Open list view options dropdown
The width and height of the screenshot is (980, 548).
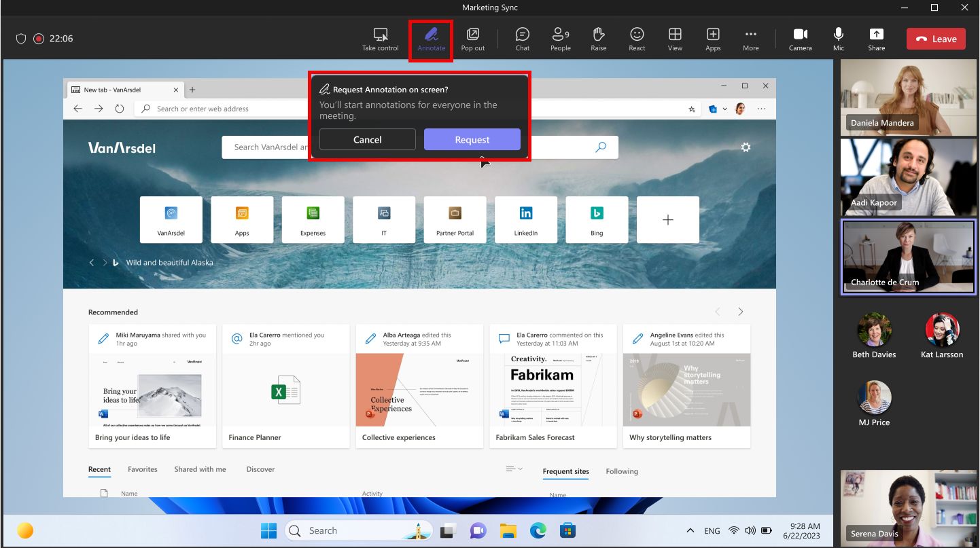514,469
